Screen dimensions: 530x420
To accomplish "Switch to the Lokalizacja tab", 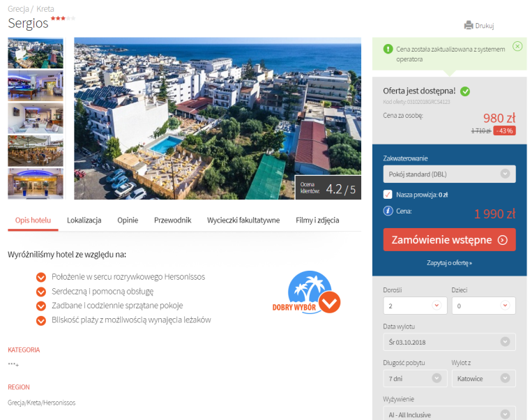I will pos(84,220).
